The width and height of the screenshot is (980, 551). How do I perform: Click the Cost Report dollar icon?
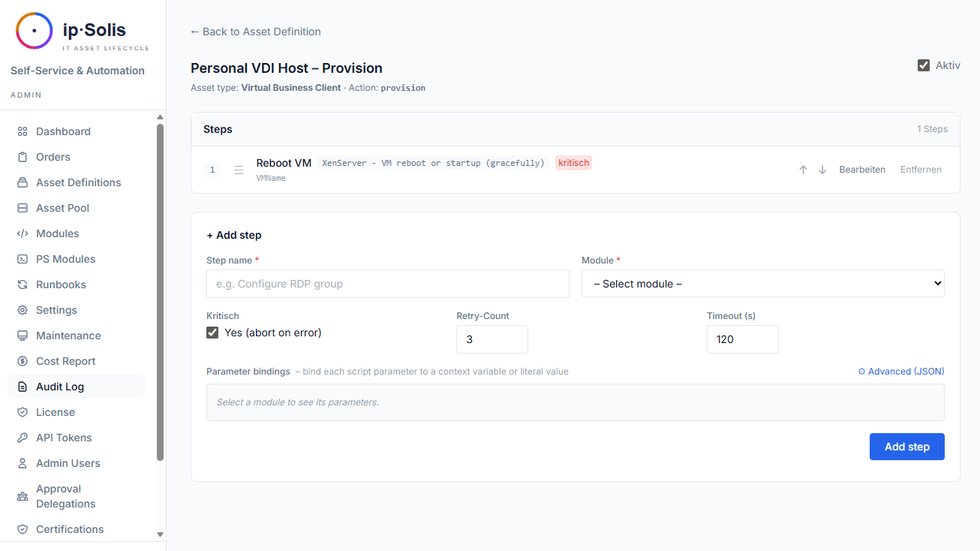[23, 361]
